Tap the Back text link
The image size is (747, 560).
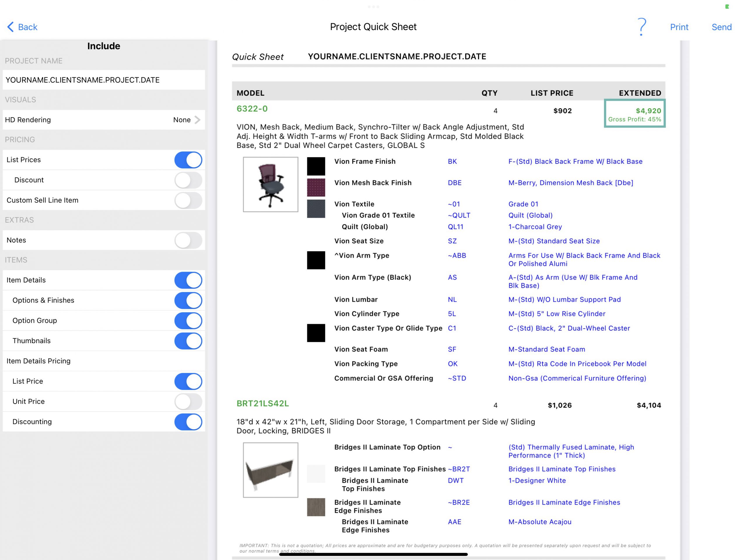click(x=27, y=27)
